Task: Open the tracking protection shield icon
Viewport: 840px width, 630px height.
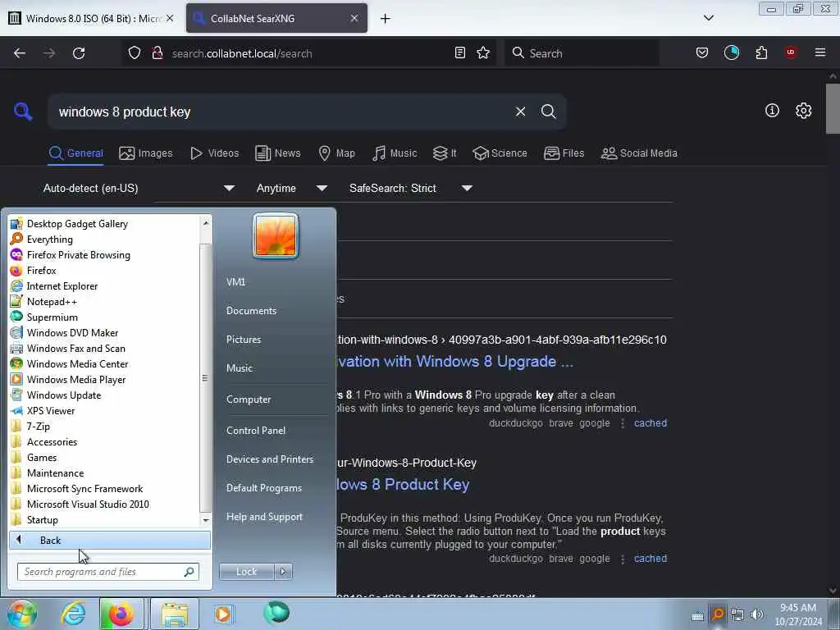Action: 135,53
